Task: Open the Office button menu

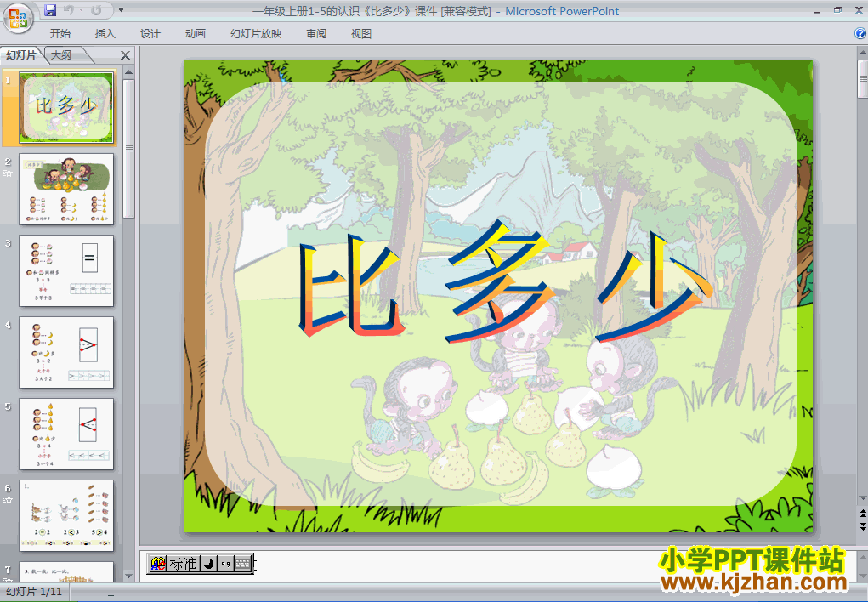Action: (18, 18)
